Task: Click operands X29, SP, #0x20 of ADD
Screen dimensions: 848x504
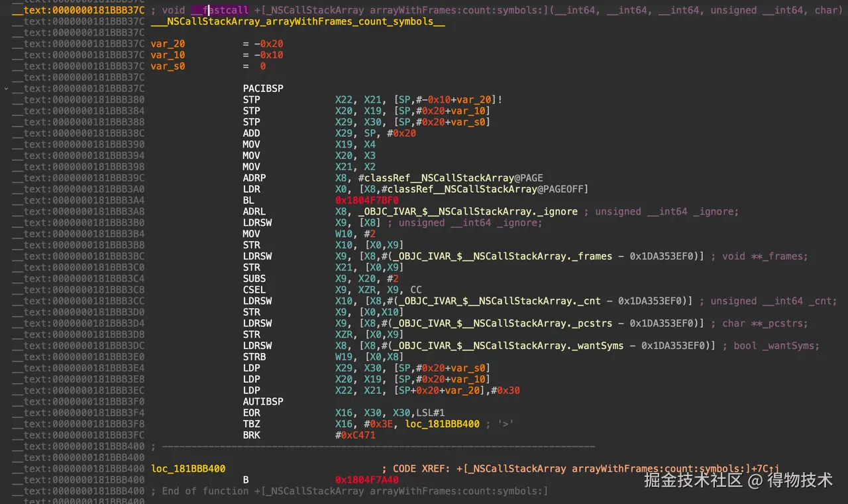Action: click(x=376, y=132)
